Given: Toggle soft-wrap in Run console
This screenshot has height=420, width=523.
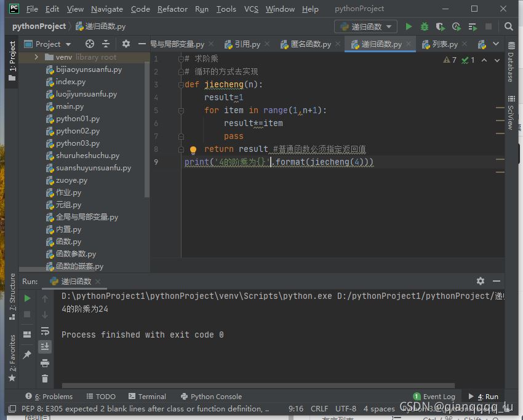Looking at the screenshot, I should (45, 331).
